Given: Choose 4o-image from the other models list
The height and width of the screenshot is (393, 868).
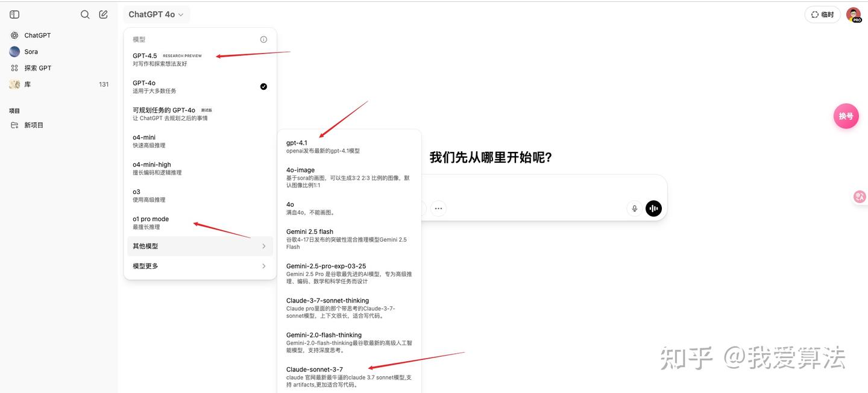Looking at the screenshot, I should click(x=349, y=177).
